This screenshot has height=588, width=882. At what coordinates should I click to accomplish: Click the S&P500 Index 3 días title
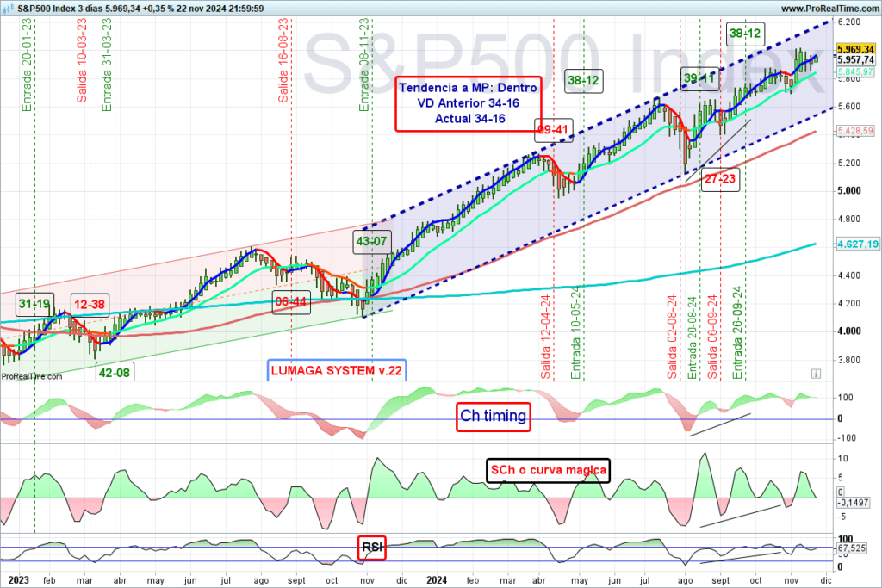tap(60, 9)
